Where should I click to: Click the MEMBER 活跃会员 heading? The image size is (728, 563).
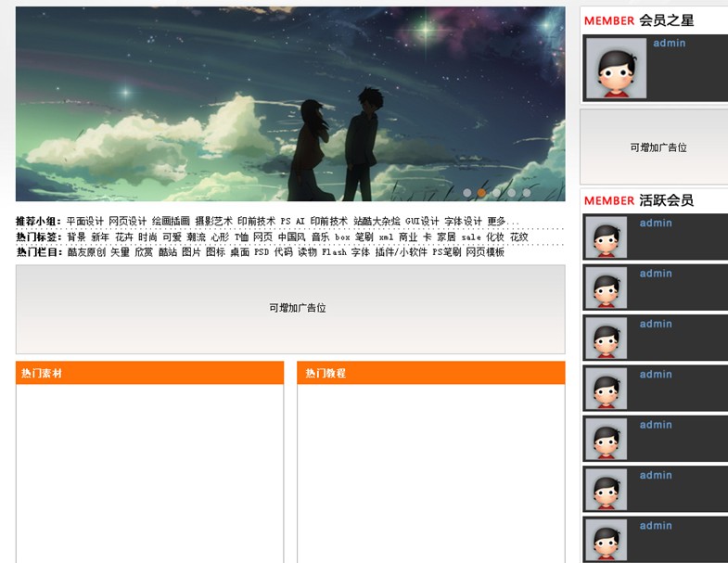click(x=639, y=200)
